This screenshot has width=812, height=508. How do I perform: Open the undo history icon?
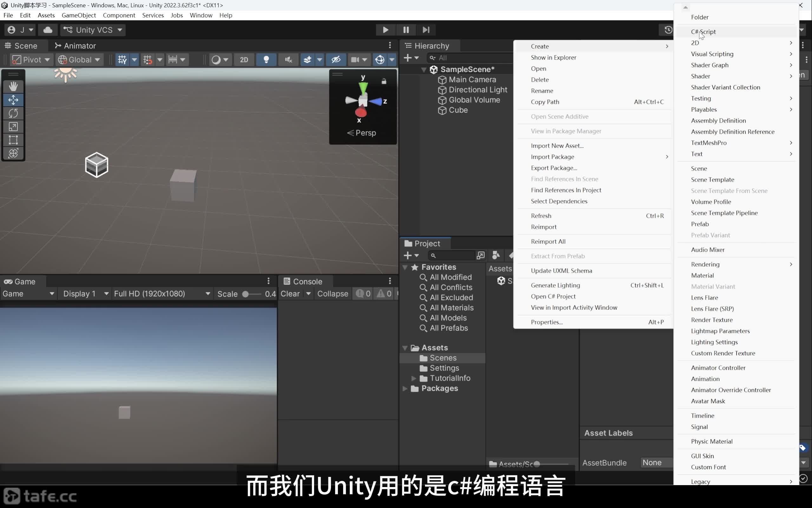tap(668, 30)
